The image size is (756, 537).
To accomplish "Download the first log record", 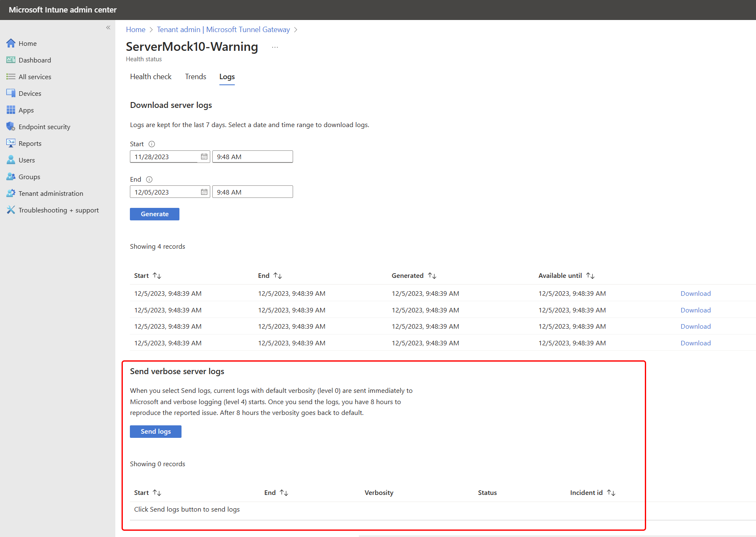I will 695,293.
